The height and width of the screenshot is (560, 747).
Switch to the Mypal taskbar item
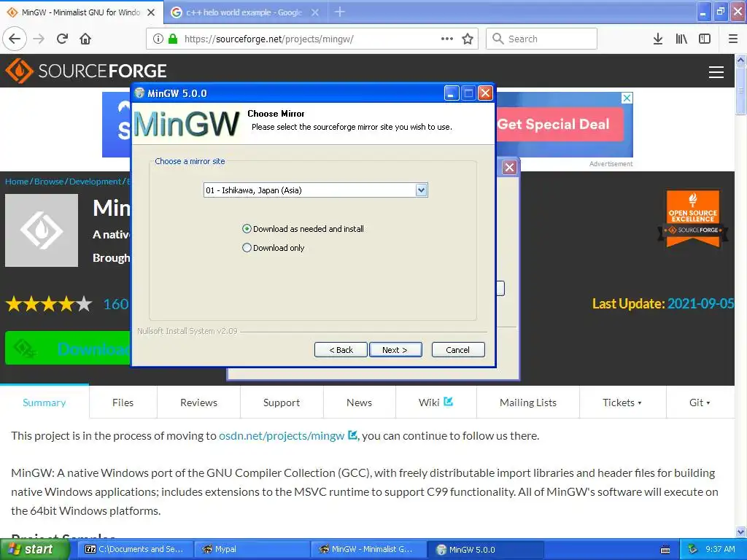coord(251,550)
